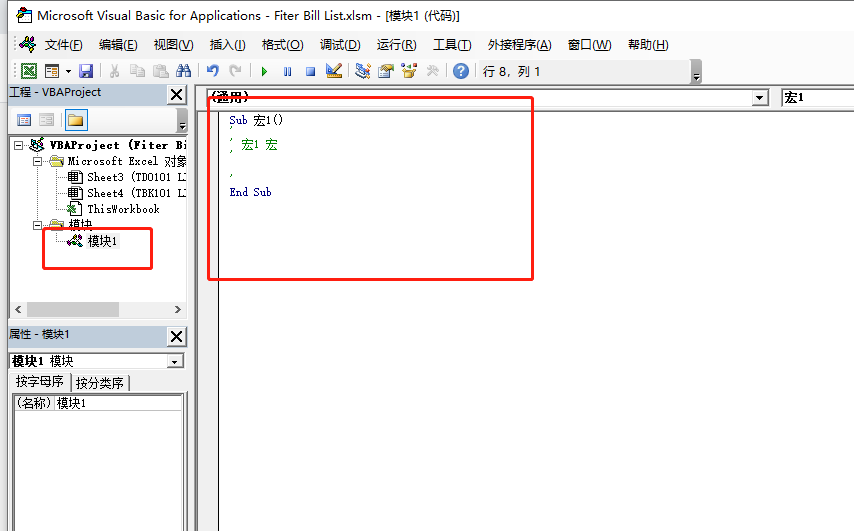Open the 文件(F) menu

[x=63, y=45]
